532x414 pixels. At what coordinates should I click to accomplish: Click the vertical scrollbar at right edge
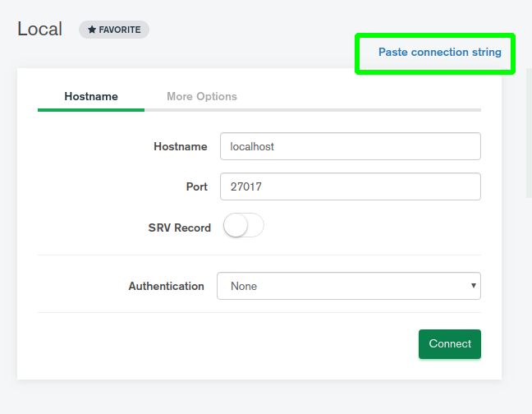pos(528,131)
